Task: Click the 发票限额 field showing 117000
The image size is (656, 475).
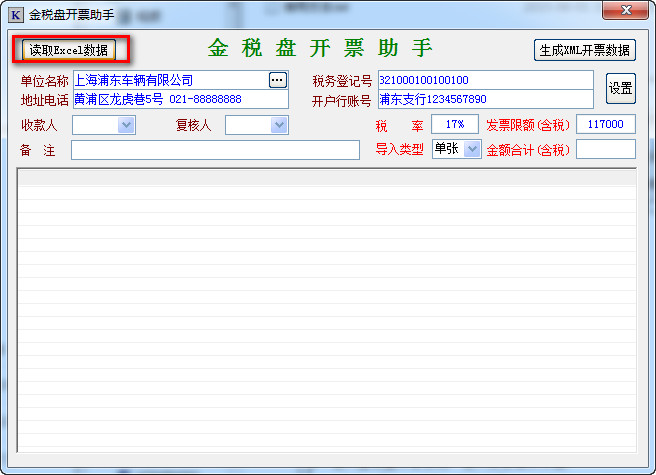Action: coord(606,124)
